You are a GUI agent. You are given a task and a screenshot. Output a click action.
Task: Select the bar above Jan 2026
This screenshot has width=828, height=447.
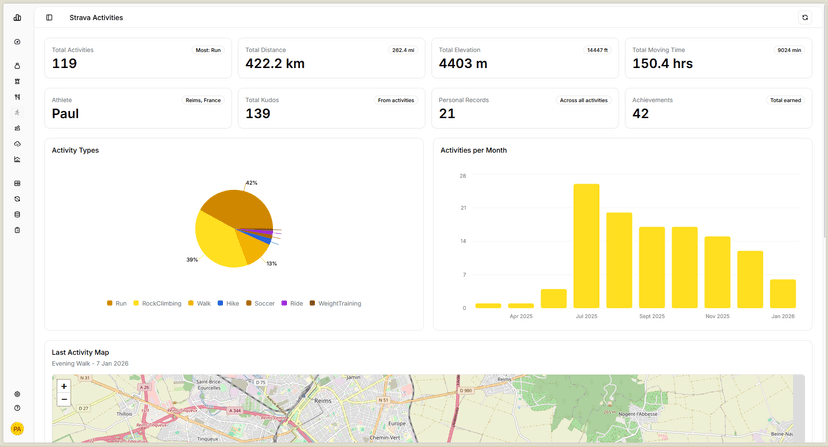coord(783,294)
